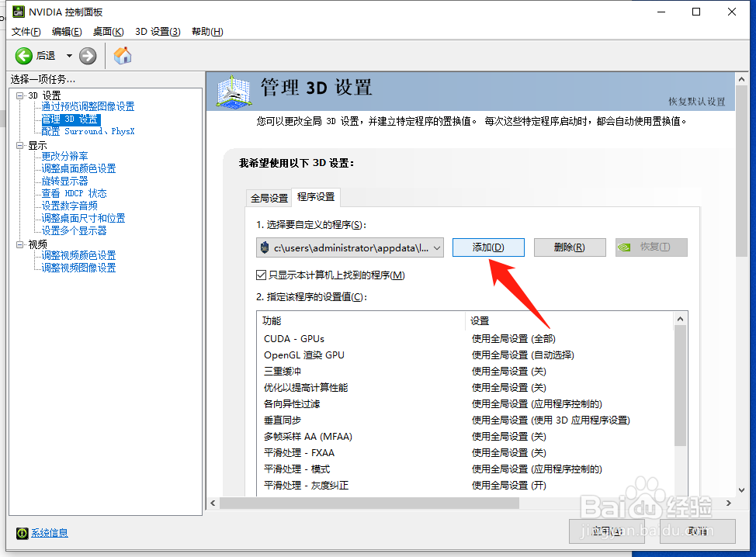Click the 删除(R) button
Viewport: 756px width, 557px height.
tap(570, 247)
